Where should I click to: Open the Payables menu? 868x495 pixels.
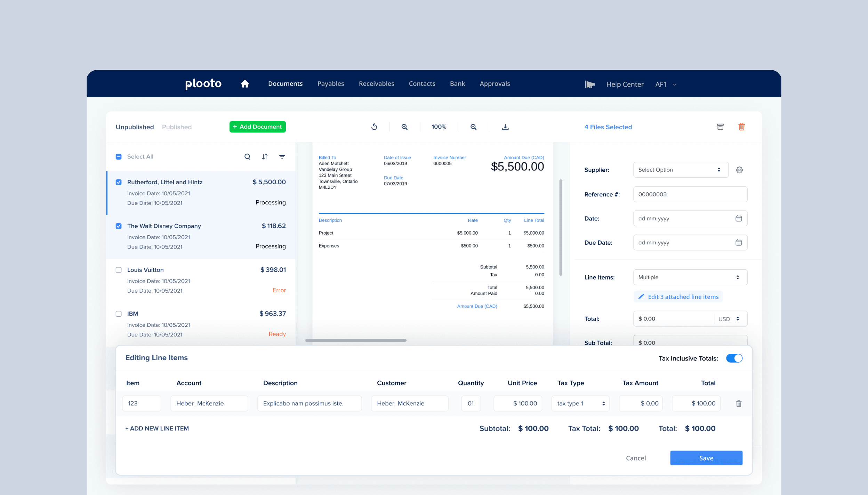(x=330, y=84)
